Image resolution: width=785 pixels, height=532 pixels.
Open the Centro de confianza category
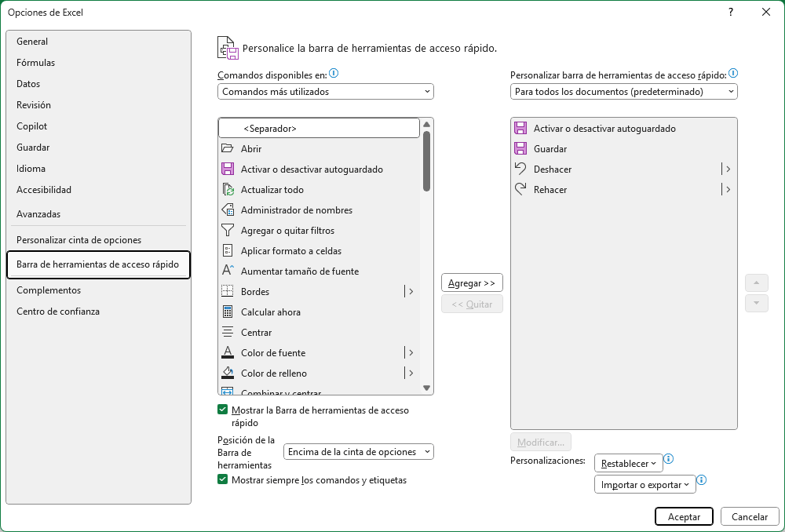tap(98, 312)
